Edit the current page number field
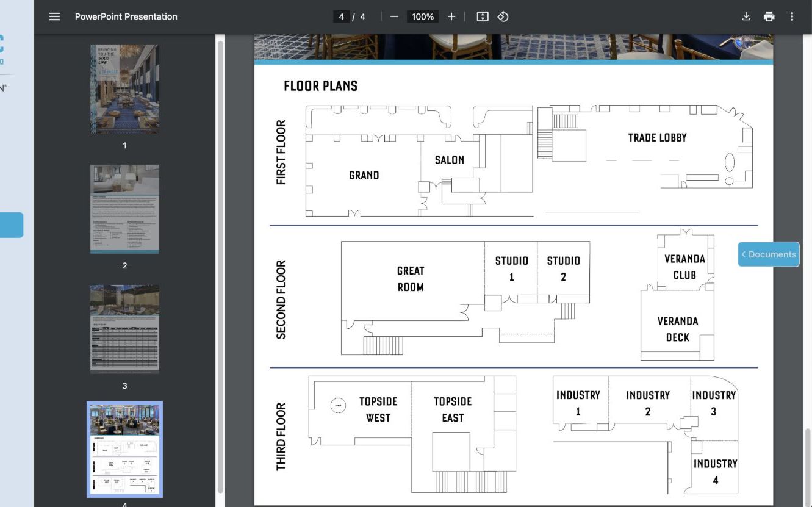812x507 pixels. click(x=342, y=16)
